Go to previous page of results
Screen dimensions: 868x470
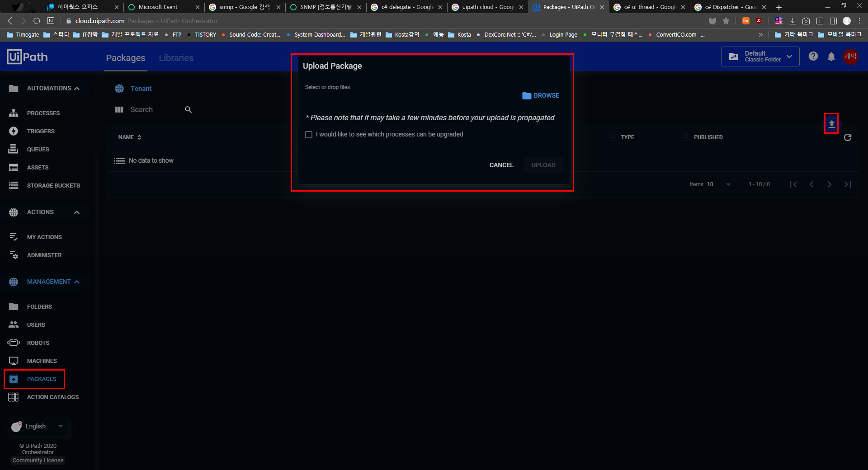pos(811,184)
